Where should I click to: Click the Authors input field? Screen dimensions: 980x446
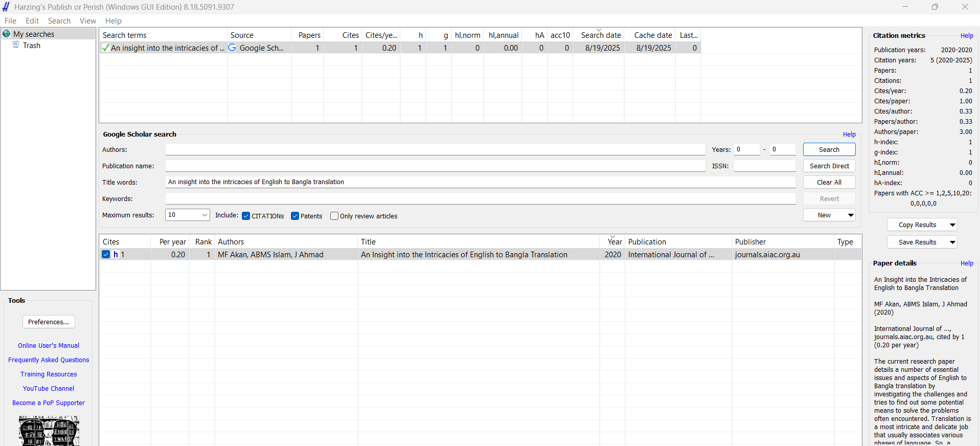click(435, 149)
